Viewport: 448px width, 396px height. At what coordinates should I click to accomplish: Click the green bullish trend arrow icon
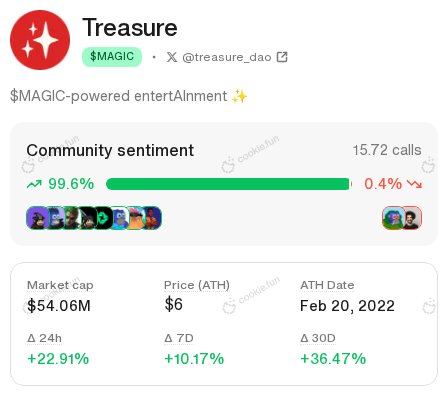click(x=34, y=184)
